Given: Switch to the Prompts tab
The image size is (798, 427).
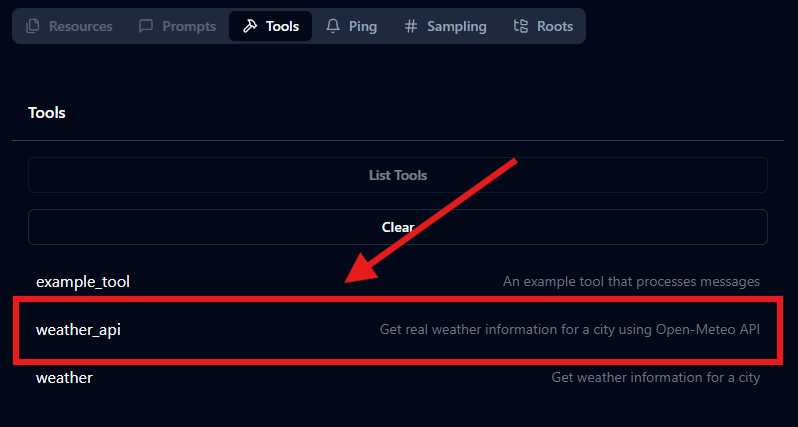Looking at the screenshot, I should [x=178, y=26].
